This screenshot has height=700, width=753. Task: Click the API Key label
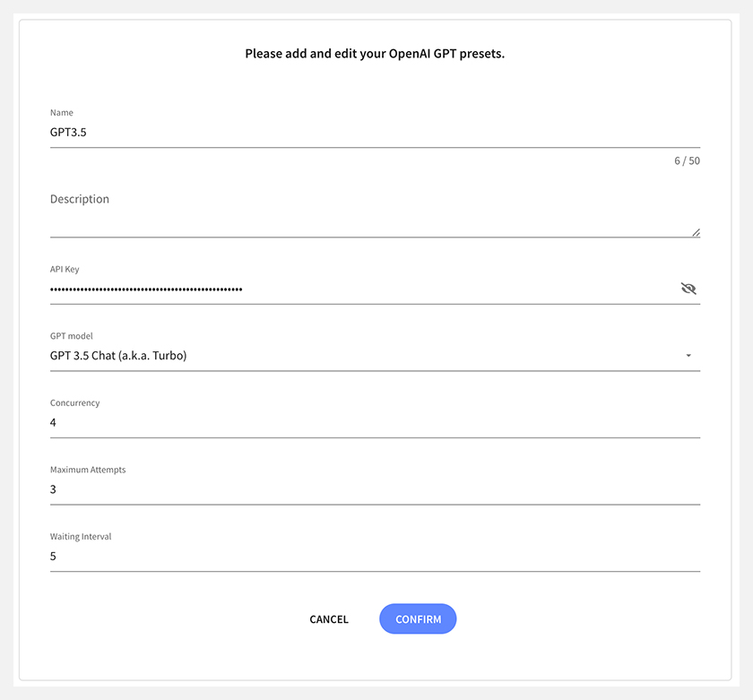coord(65,270)
